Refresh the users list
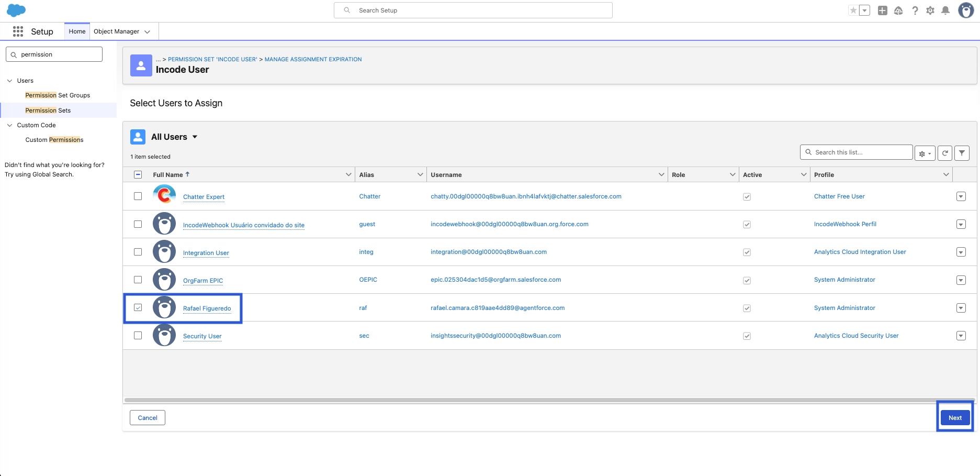This screenshot has height=476, width=980. [944, 153]
